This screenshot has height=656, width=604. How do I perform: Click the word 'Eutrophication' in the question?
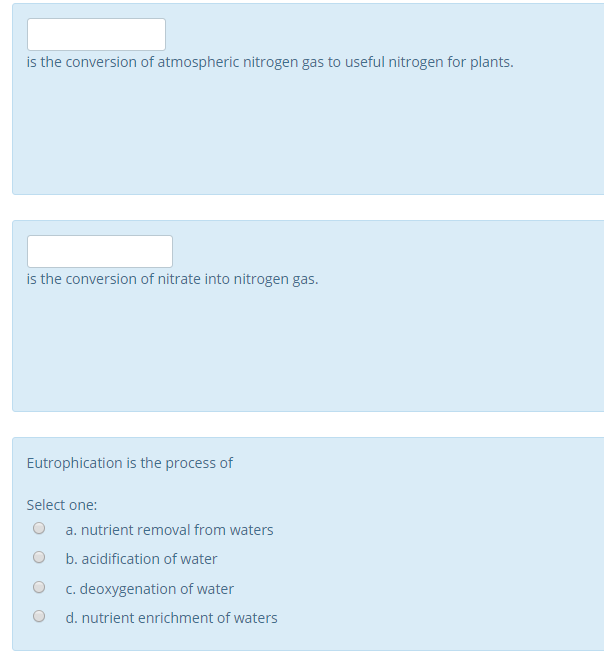(x=75, y=463)
